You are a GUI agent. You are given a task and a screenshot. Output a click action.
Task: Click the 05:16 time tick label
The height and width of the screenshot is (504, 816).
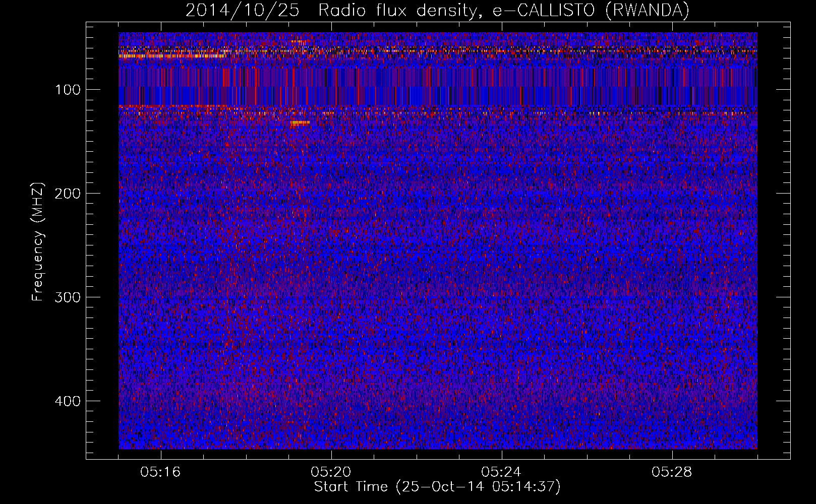click(x=161, y=472)
